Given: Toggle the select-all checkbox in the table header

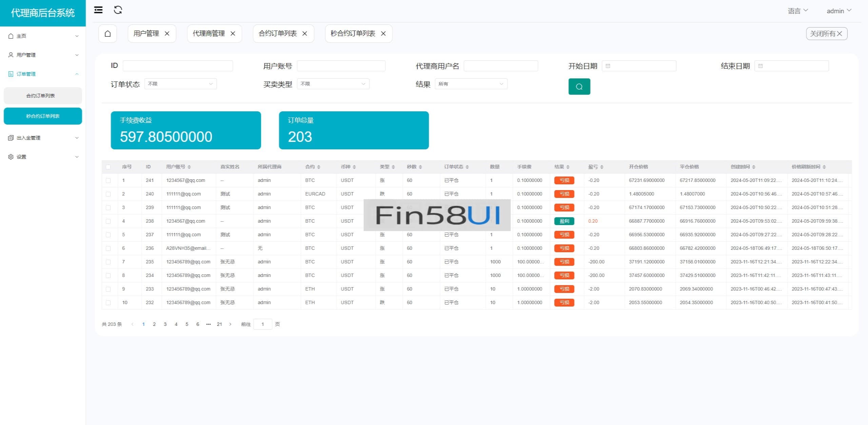Looking at the screenshot, I should (108, 167).
